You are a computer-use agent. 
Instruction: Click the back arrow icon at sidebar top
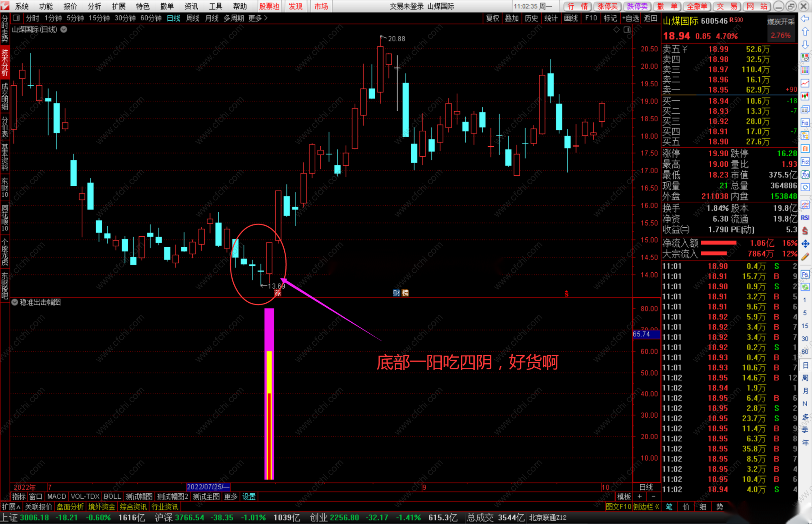pyautogui.click(x=805, y=19)
